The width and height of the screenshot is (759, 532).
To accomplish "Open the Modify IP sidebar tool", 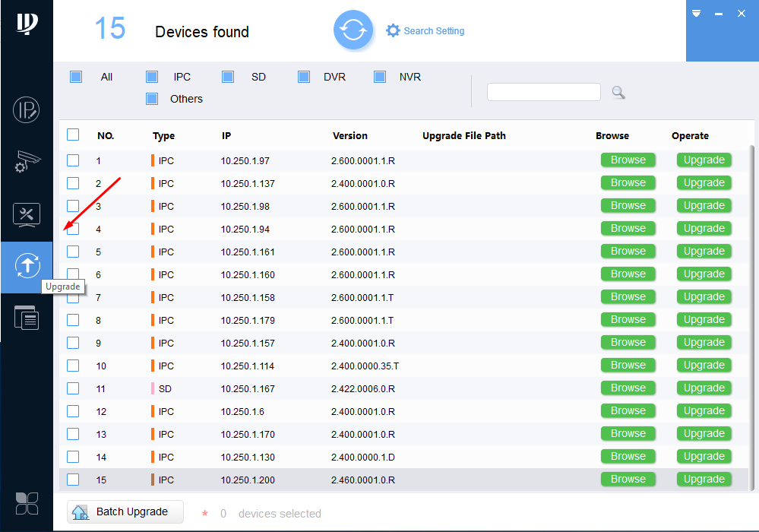I will point(26,110).
